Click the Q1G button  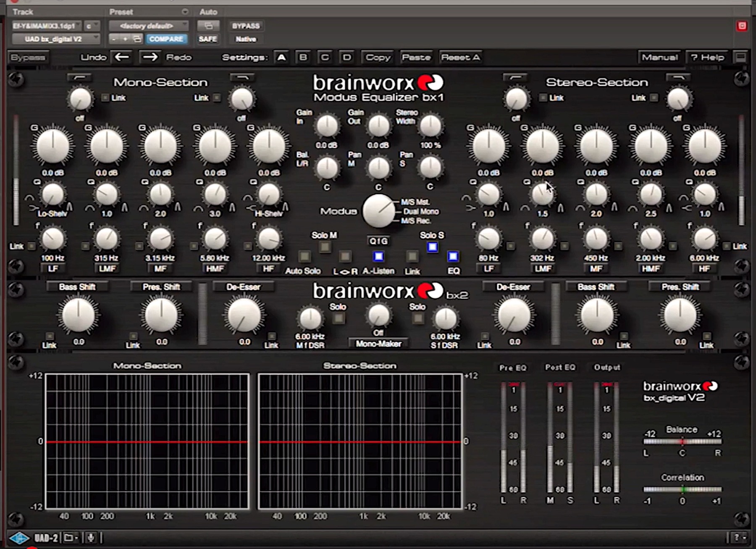click(378, 241)
